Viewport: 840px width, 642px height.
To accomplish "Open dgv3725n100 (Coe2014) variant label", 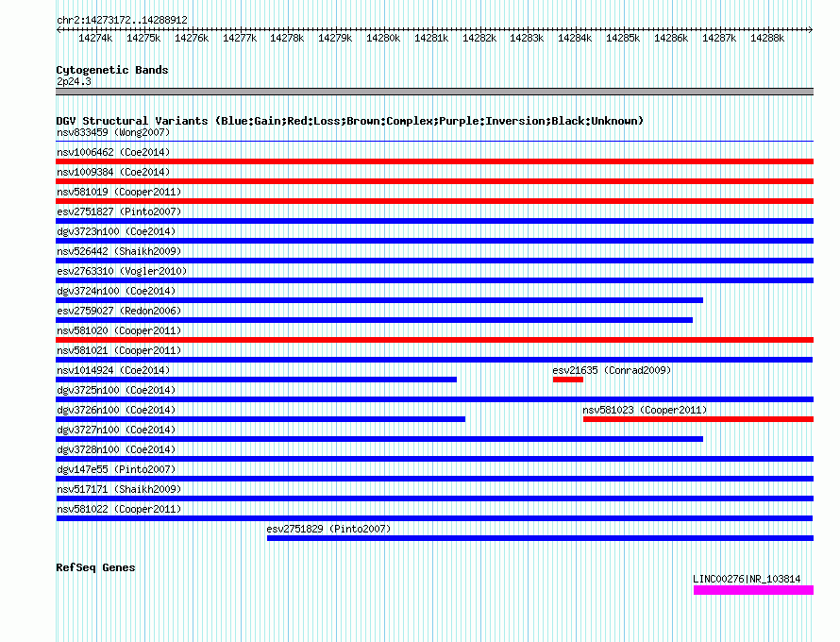I will pyautogui.click(x=116, y=390).
